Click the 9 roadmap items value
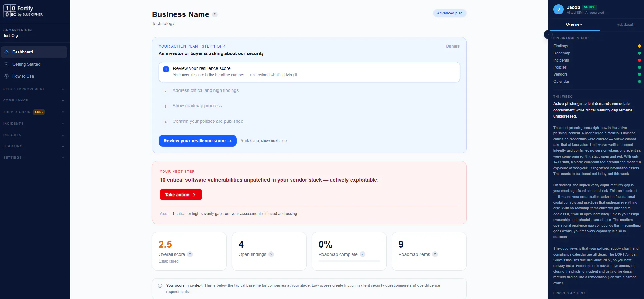Screen dimensions: 644x299 [x=401, y=245]
